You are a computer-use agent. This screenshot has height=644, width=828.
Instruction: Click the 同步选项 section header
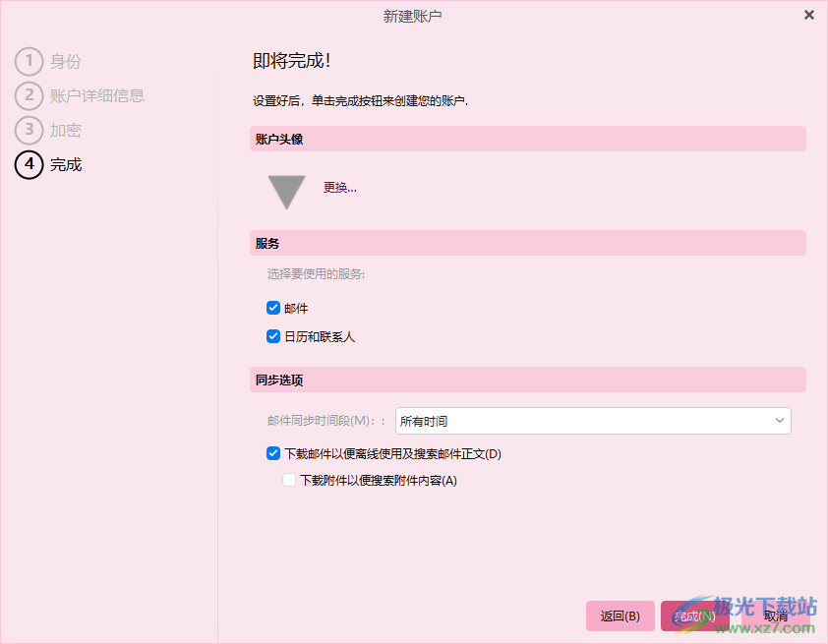pyautogui.click(x=527, y=380)
